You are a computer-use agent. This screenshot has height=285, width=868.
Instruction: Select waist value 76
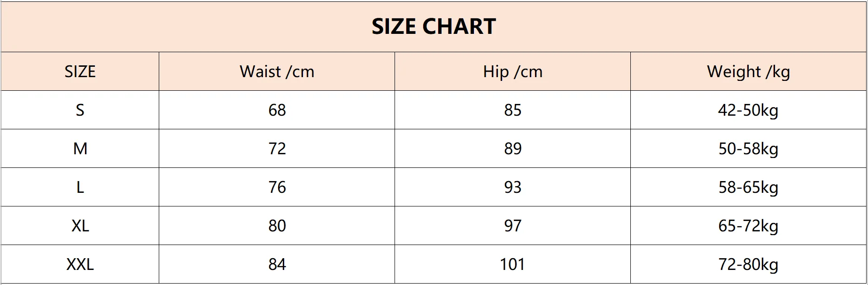click(x=277, y=187)
